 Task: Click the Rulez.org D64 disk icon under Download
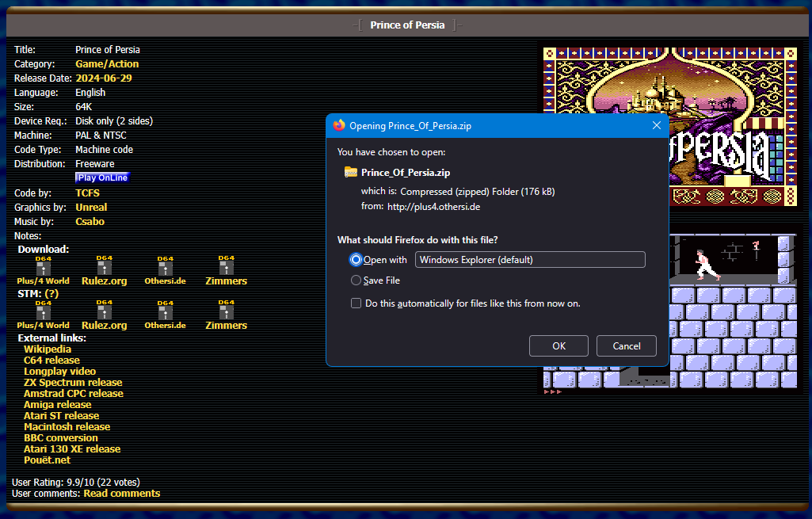(104, 265)
